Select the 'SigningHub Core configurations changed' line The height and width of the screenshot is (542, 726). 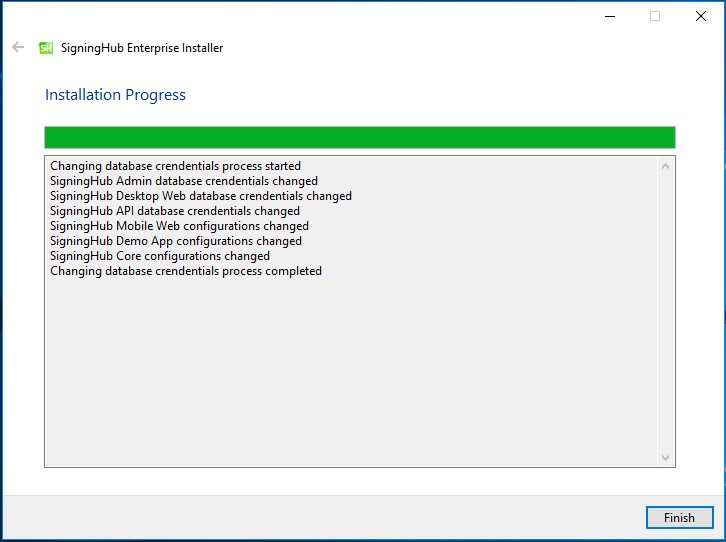[160, 256]
